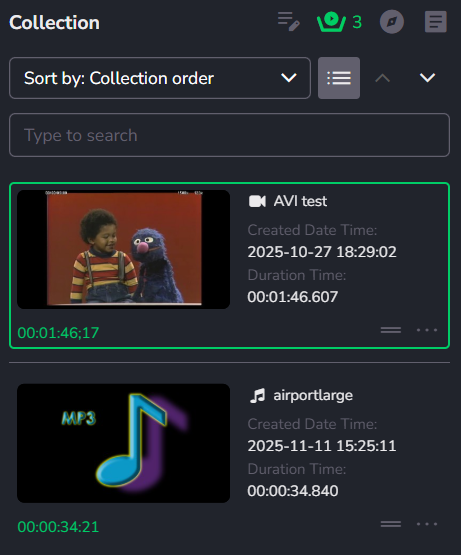Viewport: 461px width, 555px height.
Task: Click the airportlarge title
Action: pyautogui.click(x=313, y=395)
